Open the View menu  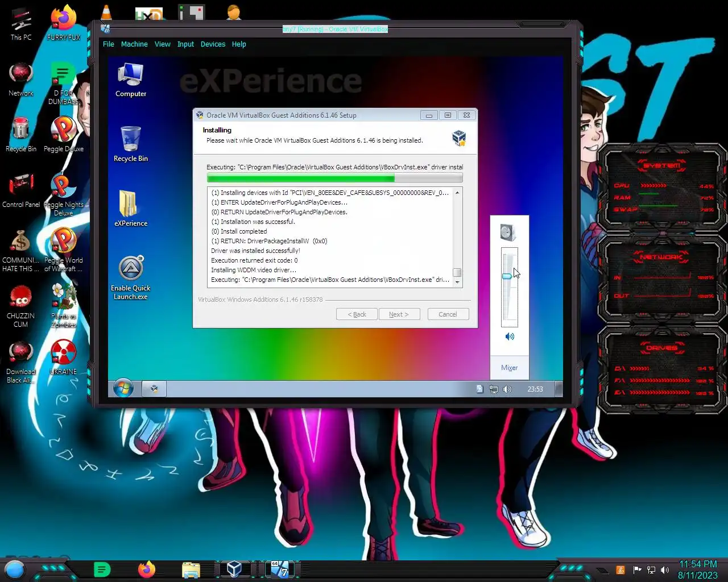163,44
